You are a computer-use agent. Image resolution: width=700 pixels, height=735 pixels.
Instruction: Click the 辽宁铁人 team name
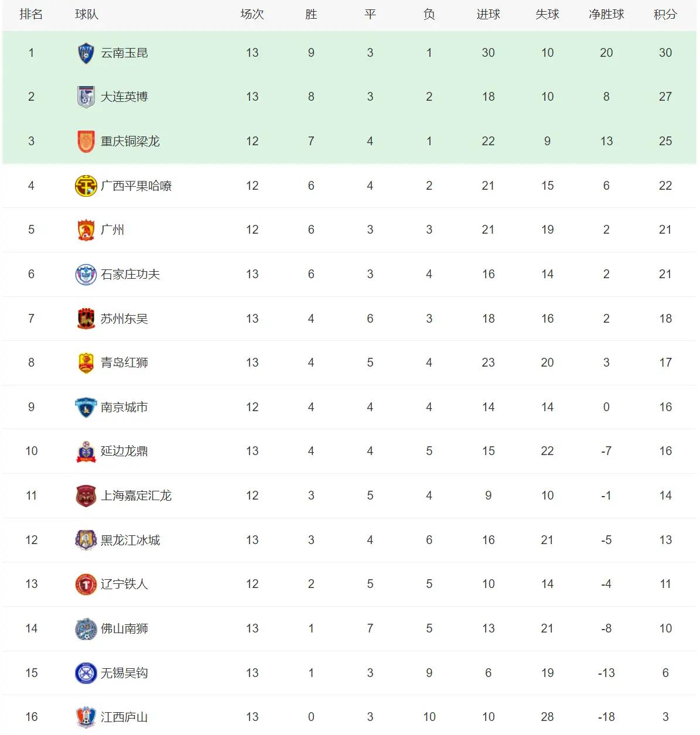(x=124, y=584)
